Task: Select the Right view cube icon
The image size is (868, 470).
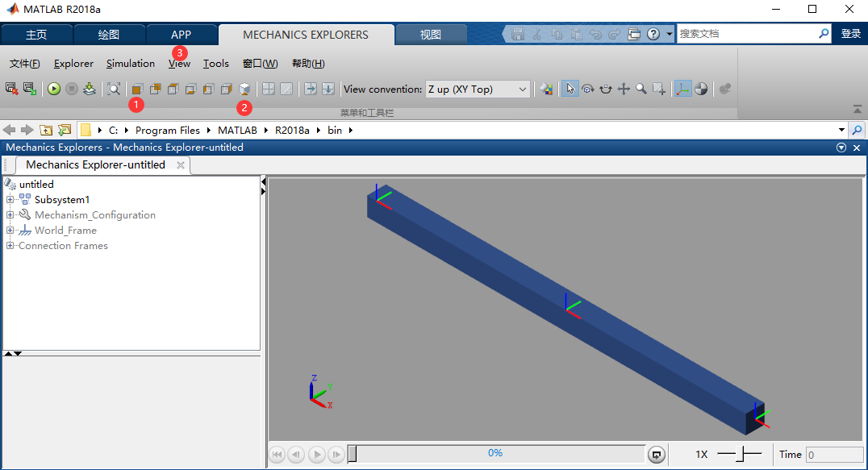Action: point(227,89)
